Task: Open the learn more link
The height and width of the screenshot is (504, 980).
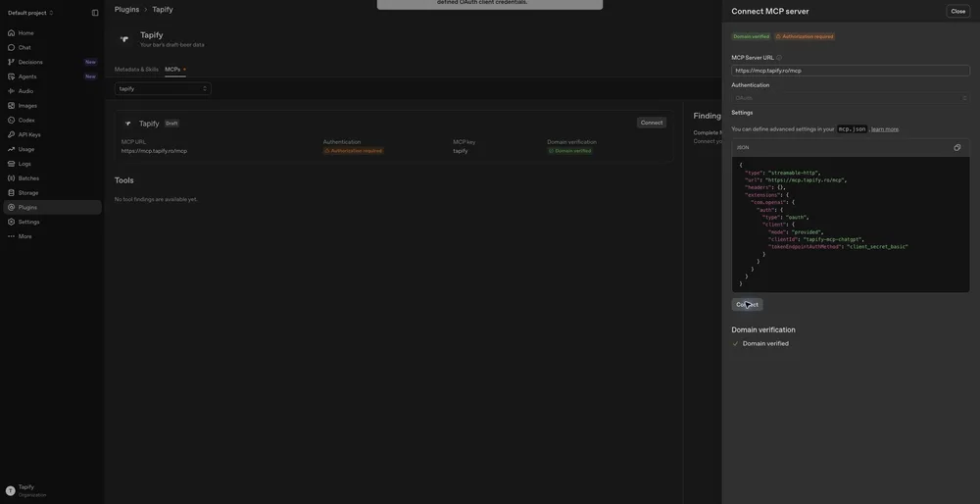Action: (x=884, y=129)
